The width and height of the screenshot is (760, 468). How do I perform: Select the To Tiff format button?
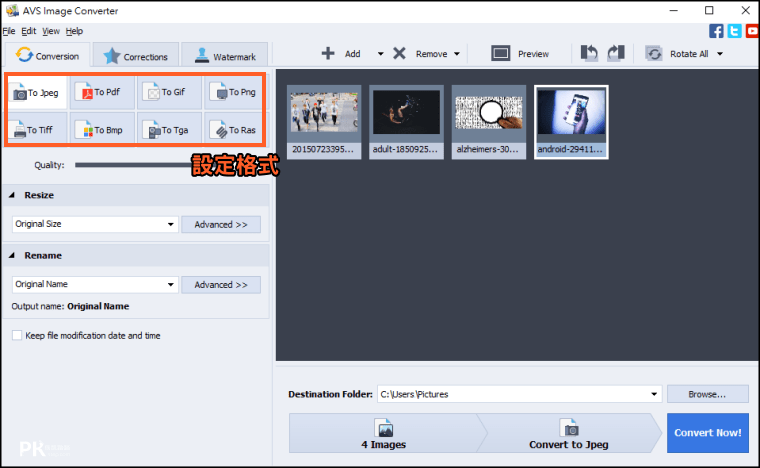pos(37,130)
